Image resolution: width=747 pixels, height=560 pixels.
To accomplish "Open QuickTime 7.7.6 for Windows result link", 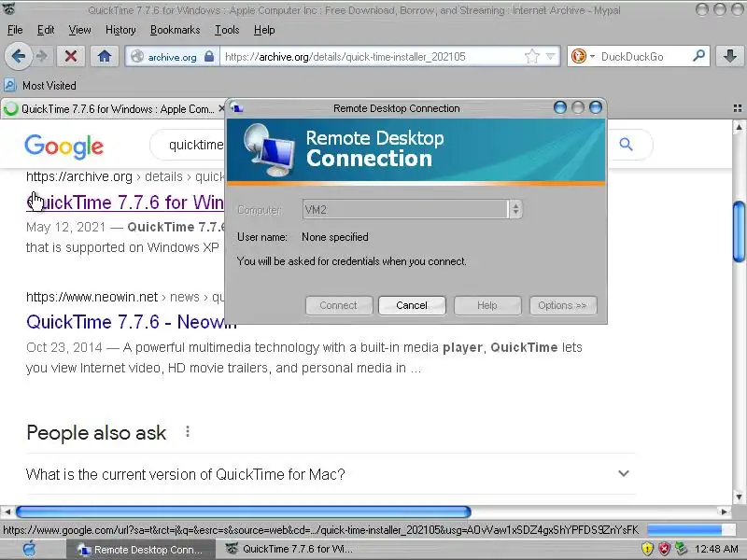I will coord(125,203).
